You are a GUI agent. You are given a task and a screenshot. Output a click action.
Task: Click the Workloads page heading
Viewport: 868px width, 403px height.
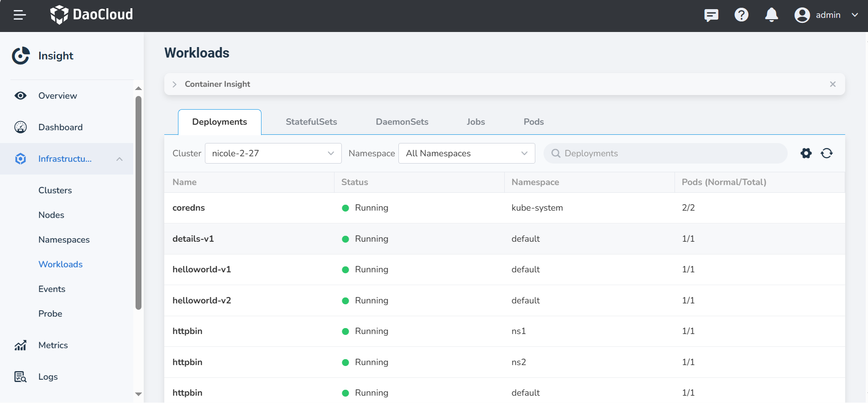click(x=197, y=53)
